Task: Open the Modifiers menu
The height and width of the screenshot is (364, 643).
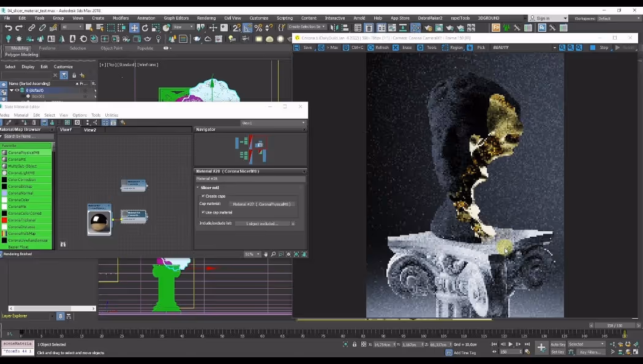Action: [x=121, y=18]
